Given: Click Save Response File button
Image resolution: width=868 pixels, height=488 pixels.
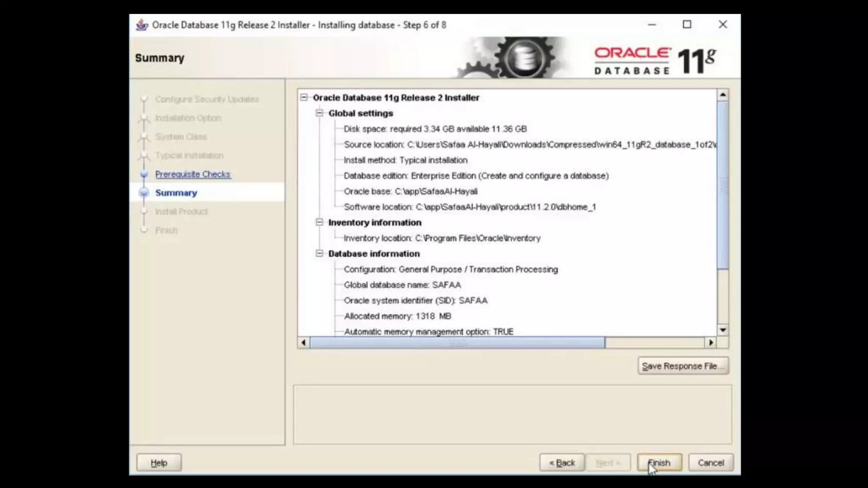Looking at the screenshot, I should pos(683,366).
